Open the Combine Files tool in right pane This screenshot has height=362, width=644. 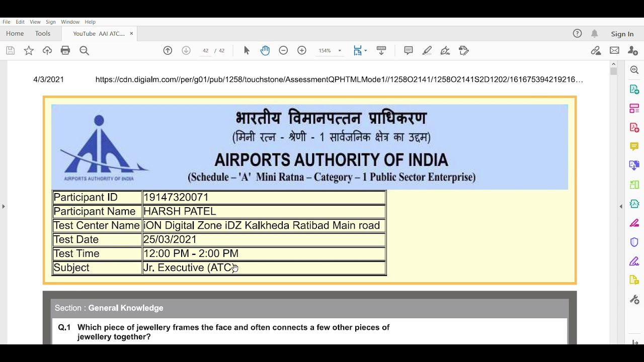click(634, 165)
